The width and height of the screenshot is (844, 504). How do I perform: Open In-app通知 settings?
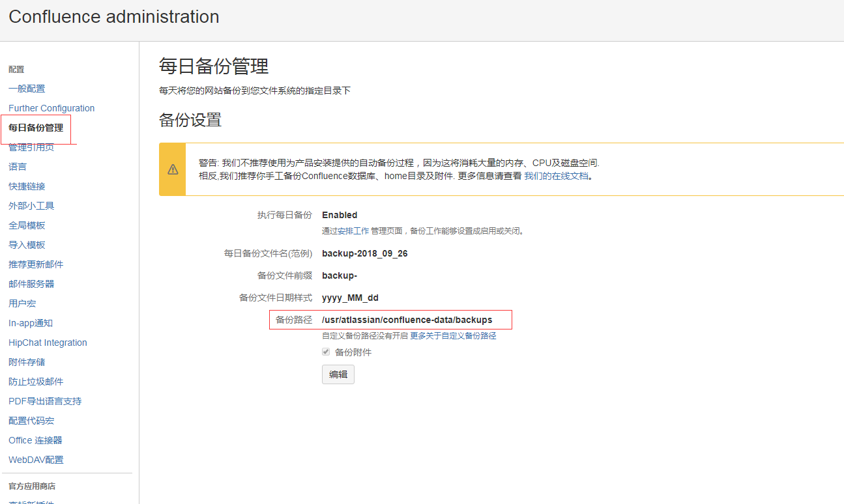[x=31, y=323]
